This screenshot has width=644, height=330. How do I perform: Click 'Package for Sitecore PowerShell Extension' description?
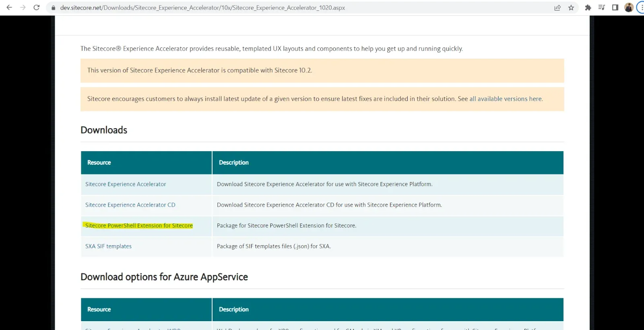click(287, 225)
